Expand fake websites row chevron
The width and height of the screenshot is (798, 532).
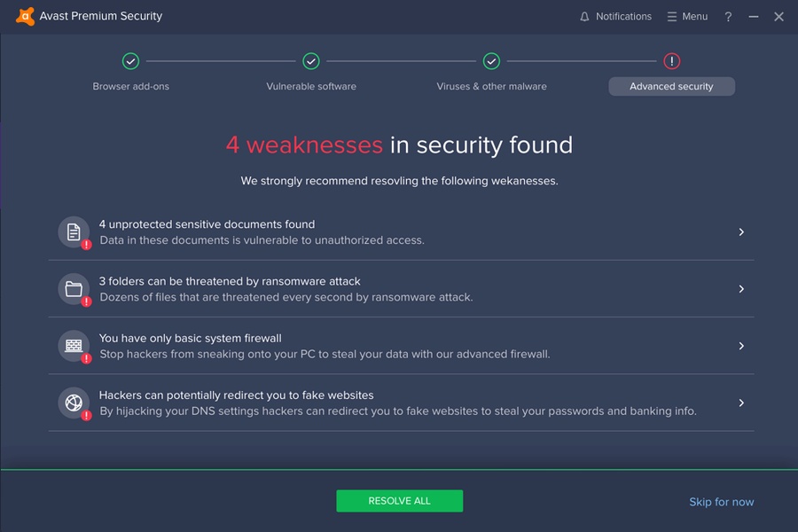[x=741, y=403]
